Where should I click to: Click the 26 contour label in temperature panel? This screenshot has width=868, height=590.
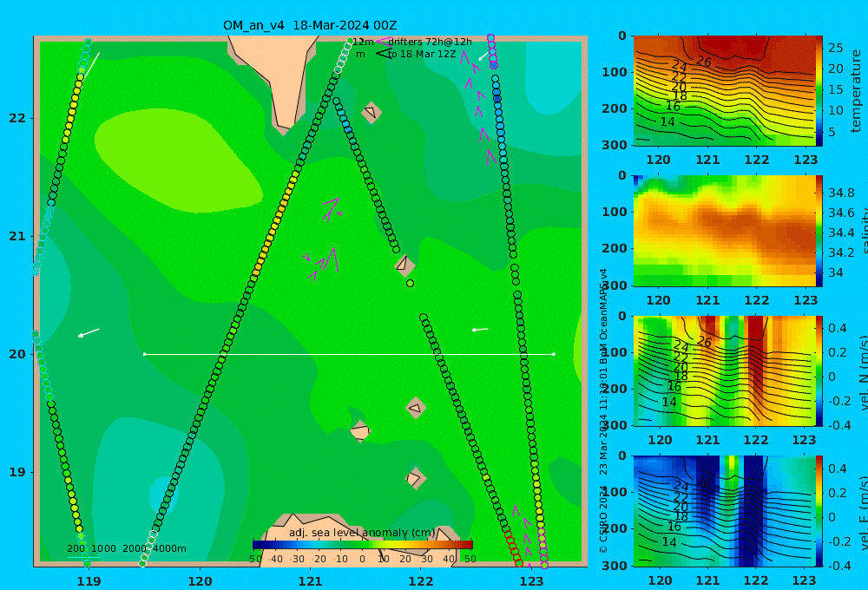(703, 62)
